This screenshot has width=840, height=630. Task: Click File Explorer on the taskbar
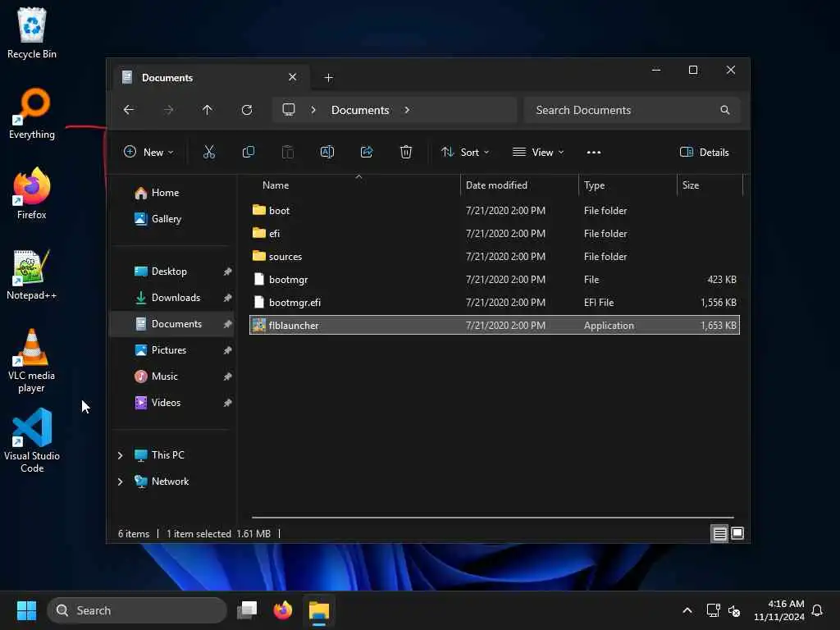[319, 610]
